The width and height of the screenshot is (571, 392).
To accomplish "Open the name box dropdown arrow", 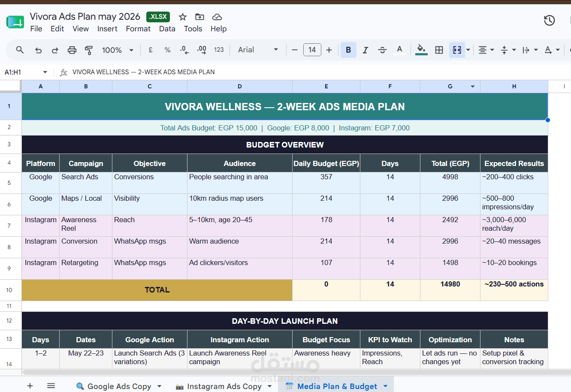I will tap(45, 72).
